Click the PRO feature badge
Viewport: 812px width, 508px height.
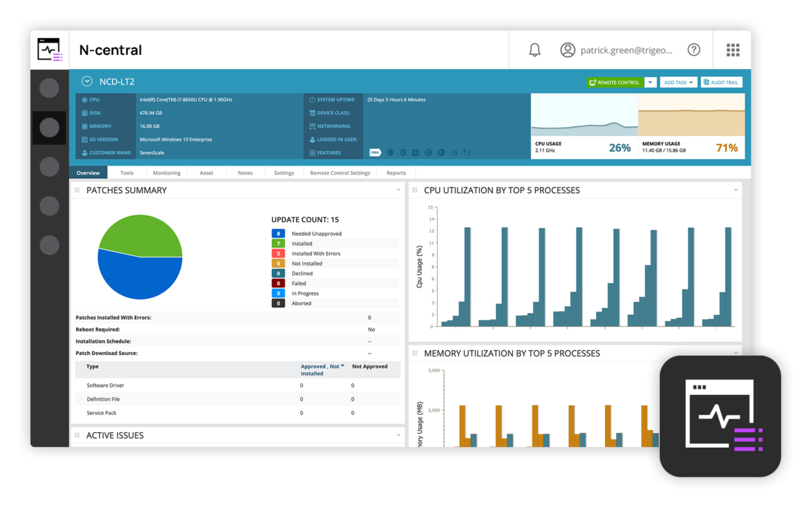375,152
